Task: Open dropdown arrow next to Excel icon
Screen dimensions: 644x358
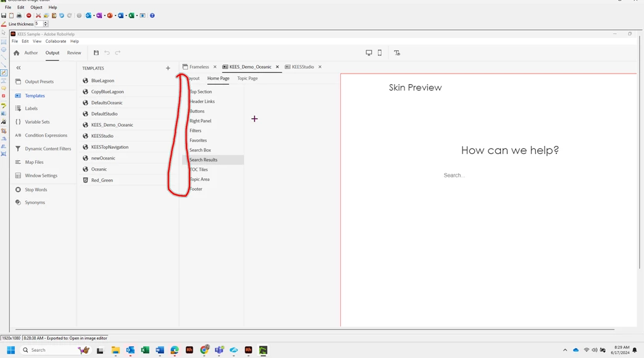Action: click(x=137, y=15)
